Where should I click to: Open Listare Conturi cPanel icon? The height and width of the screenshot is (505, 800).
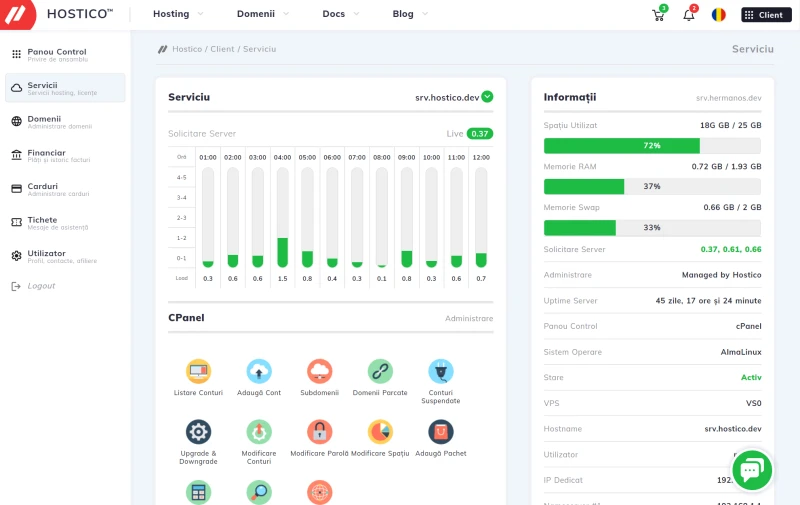point(198,371)
